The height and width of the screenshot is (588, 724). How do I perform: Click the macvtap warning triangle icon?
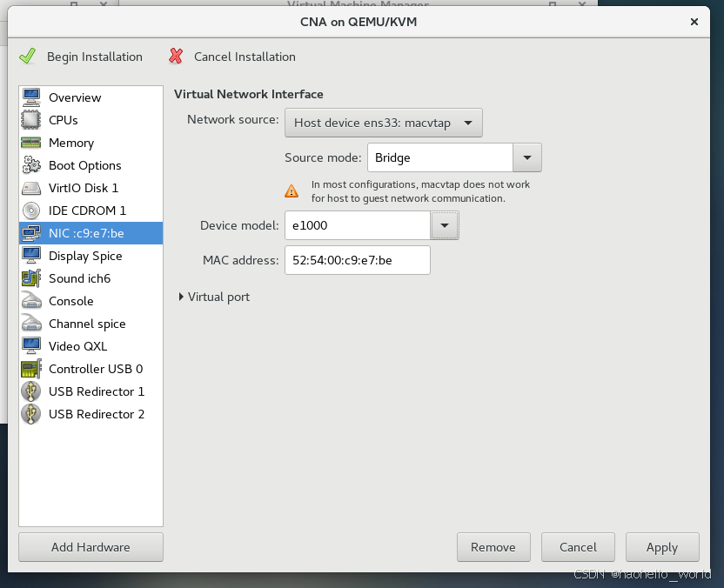[x=292, y=191]
